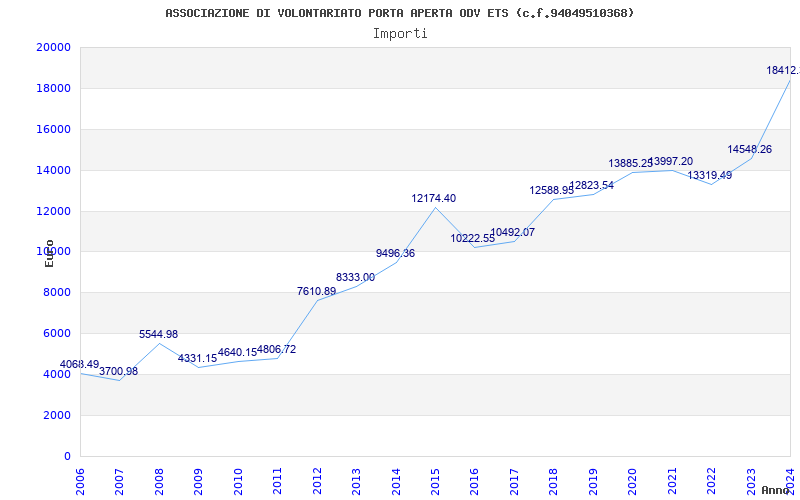Click the 'Euro' y-axis title
The image size is (800, 500).
[x=49, y=253]
